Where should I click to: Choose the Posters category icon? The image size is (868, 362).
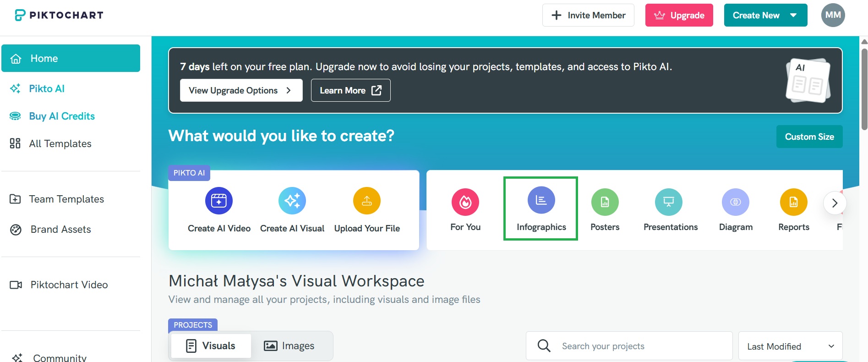(x=605, y=202)
